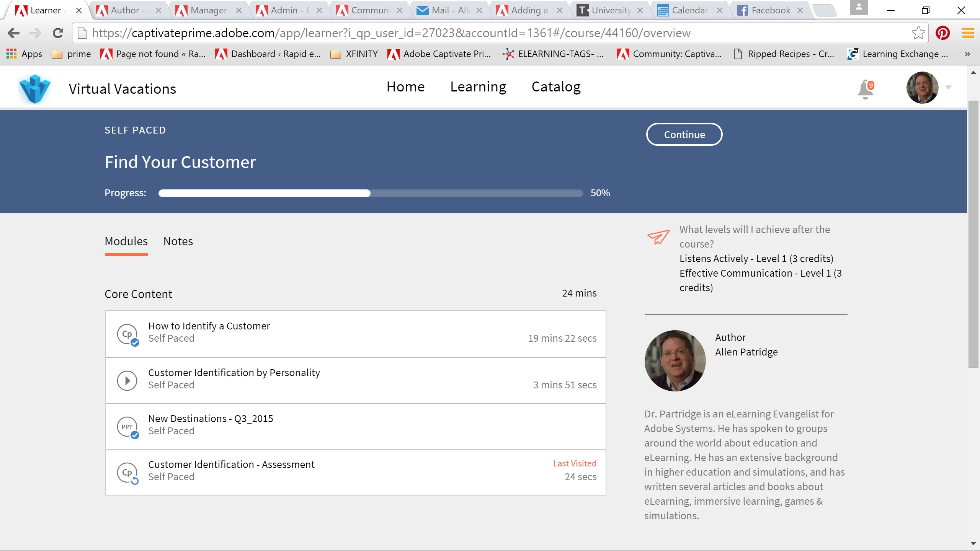The image size is (980, 551).
Task: Open the Catalog menu item
Action: 556,87
